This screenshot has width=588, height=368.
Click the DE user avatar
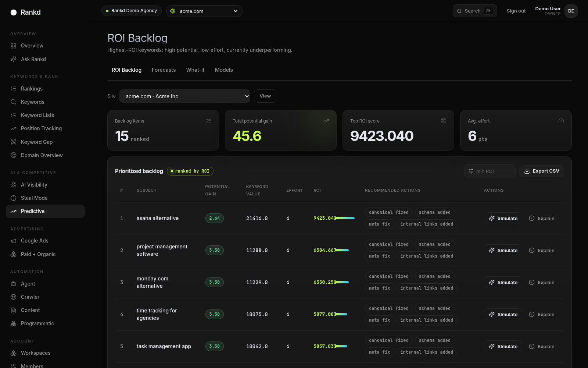(571, 11)
